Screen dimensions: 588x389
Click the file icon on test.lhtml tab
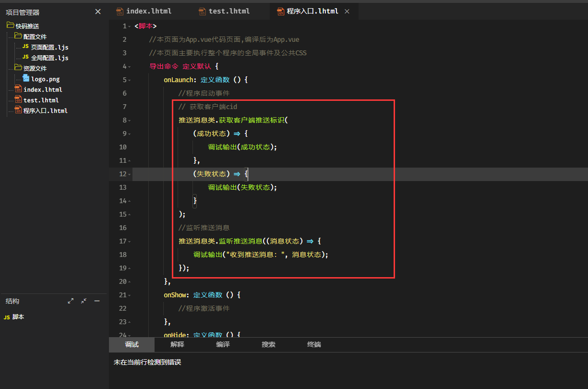202,11
